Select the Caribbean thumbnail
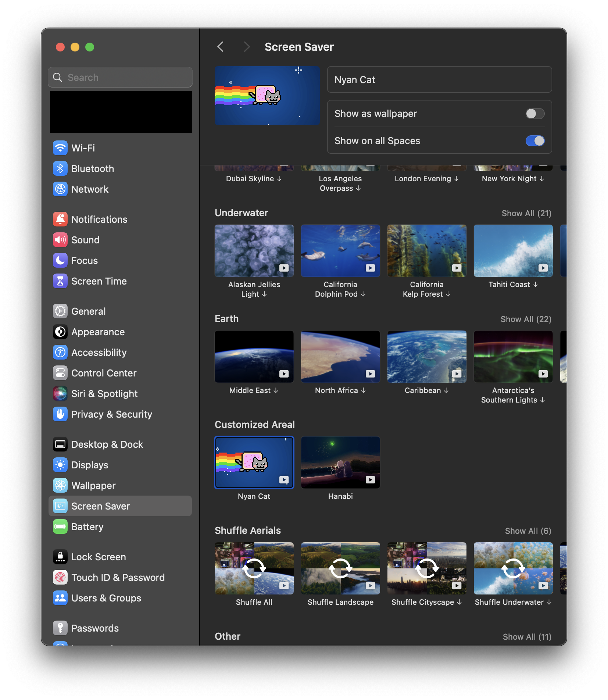This screenshot has width=608, height=700. 427,357
